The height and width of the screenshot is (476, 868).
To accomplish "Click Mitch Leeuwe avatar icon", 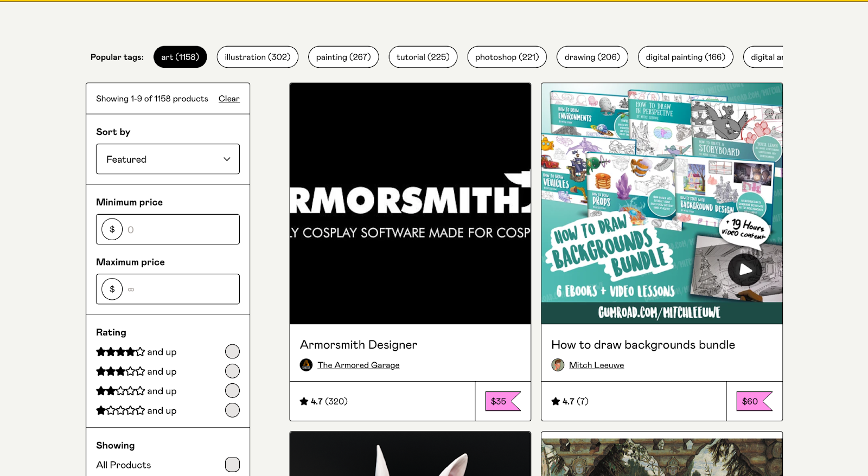I will 558,365.
